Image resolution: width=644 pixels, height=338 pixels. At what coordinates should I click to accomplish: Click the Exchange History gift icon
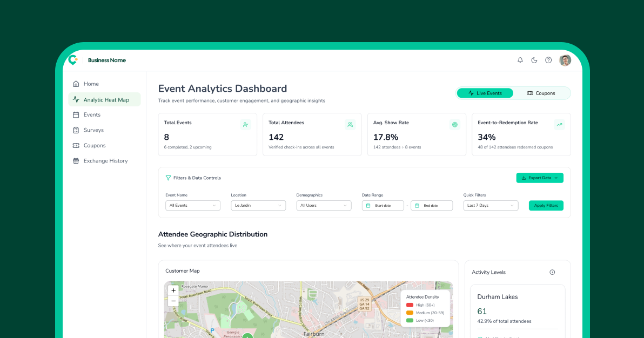(x=76, y=161)
